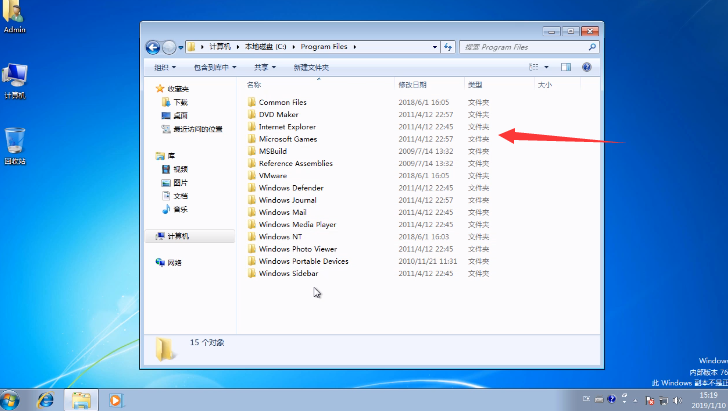Open 图片 (Pictures) library
Screen dimensions: 728x411
(x=175, y=183)
